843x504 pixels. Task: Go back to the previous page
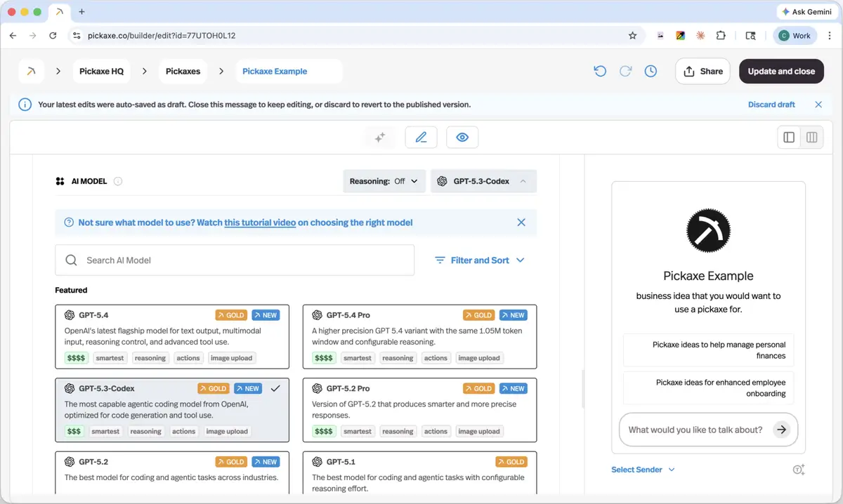pos(13,36)
